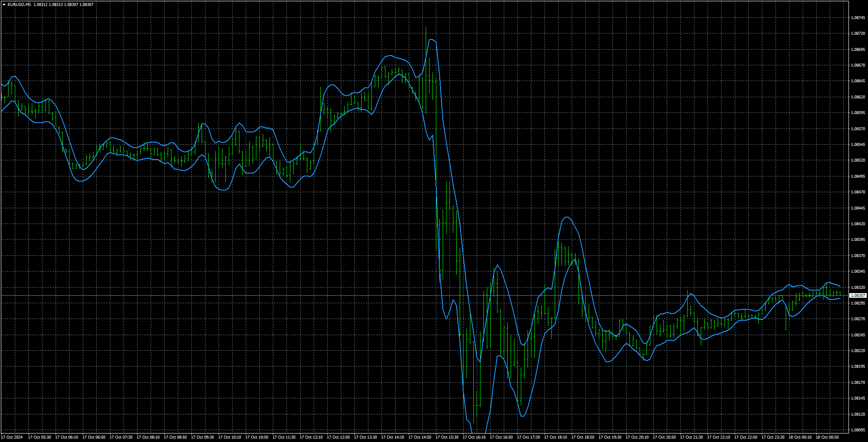Click the 1.08470 price axis label
The width and height of the screenshot is (868, 442).
coord(858,192)
